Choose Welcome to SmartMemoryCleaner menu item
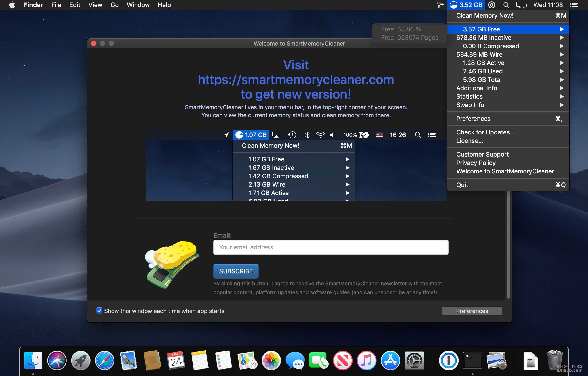 pos(508,171)
